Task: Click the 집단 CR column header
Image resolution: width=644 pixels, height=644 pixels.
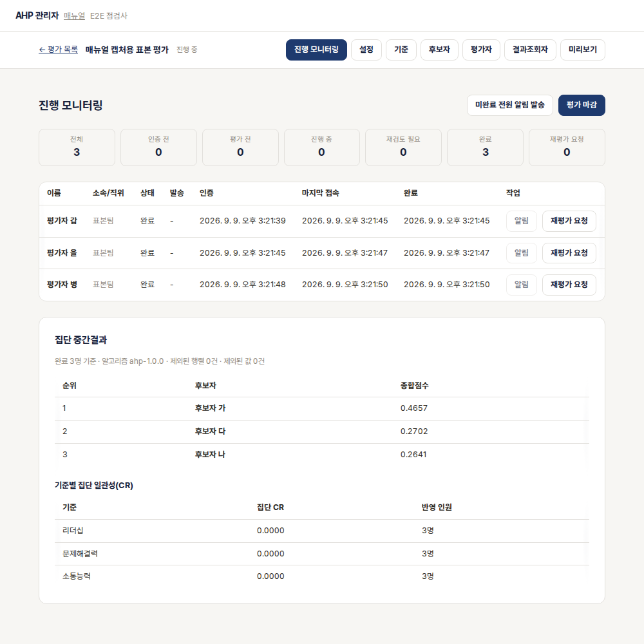Action: 270,507
